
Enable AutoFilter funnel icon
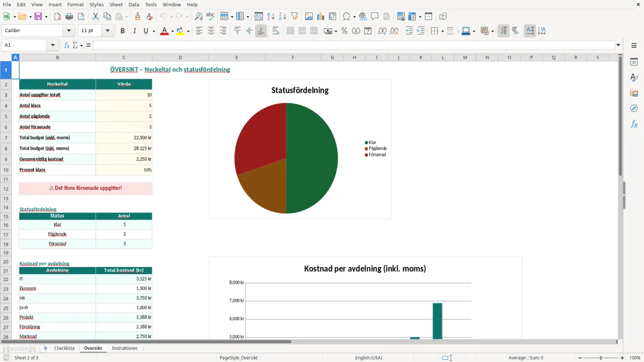[294, 17]
